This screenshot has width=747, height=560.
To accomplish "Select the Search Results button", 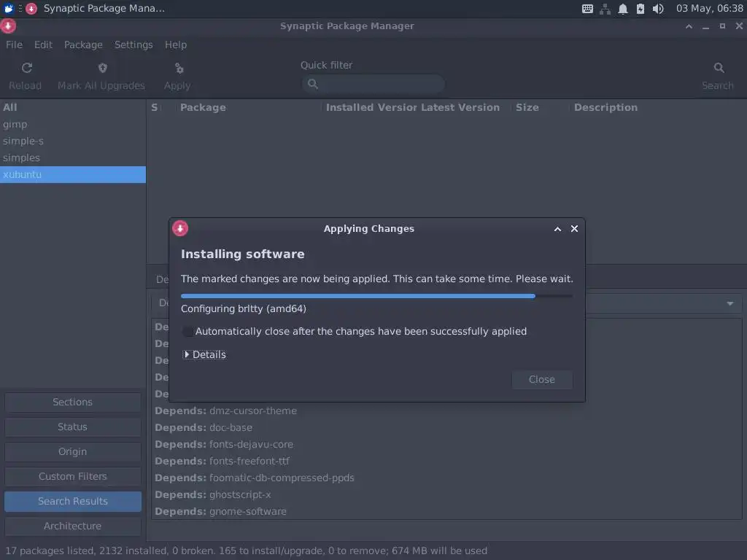I will pyautogui.click(x=73, y=502).
